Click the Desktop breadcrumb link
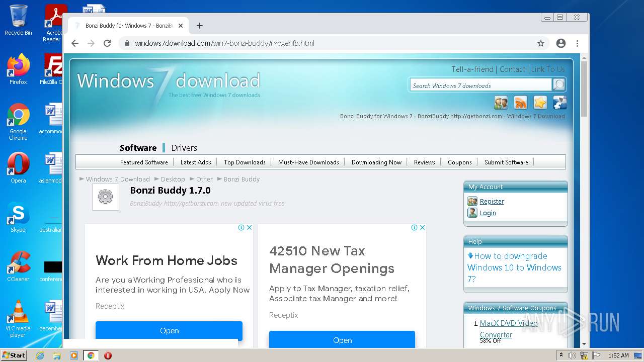 click(x=173, y=179)
